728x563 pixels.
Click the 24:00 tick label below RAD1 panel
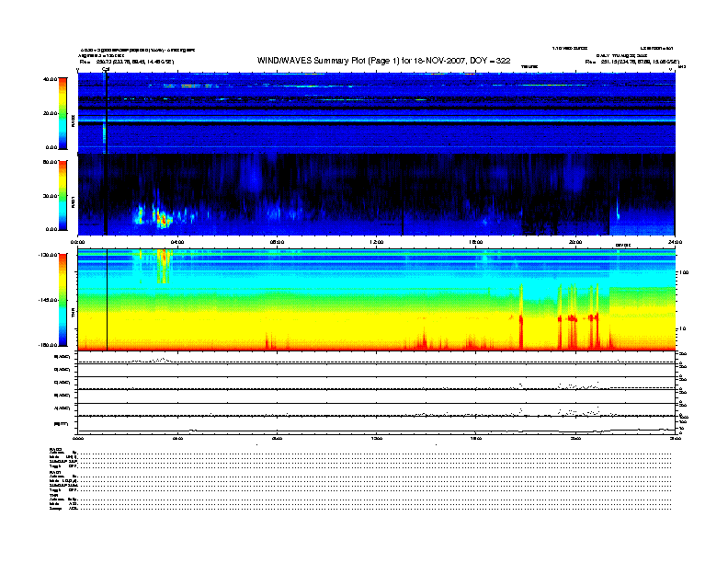pos(674,242)
